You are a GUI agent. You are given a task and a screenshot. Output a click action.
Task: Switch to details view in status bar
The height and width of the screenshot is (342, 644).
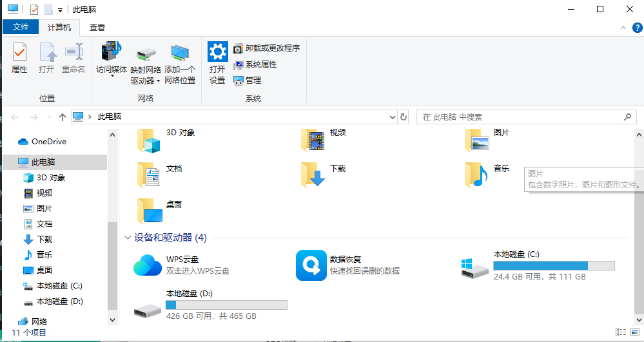point(620,332)
